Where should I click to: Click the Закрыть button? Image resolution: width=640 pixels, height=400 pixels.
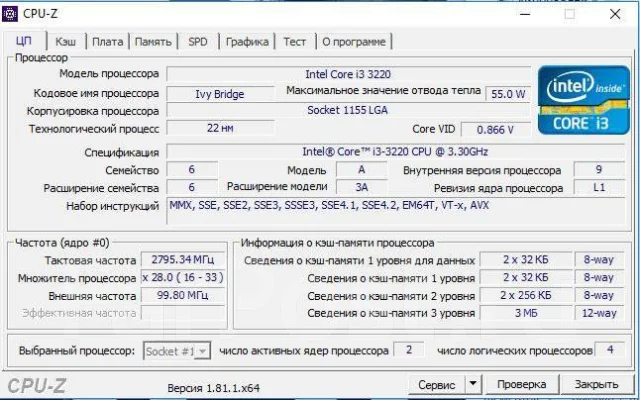coord(596,384)
